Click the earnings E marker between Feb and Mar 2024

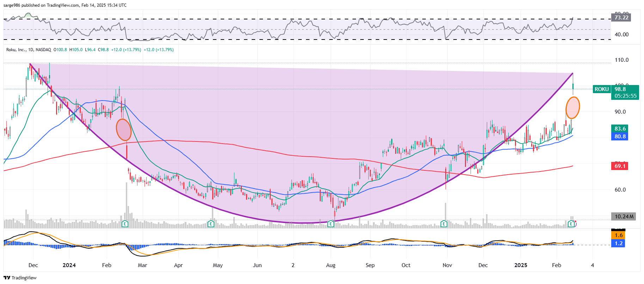(x=124, y=224)
